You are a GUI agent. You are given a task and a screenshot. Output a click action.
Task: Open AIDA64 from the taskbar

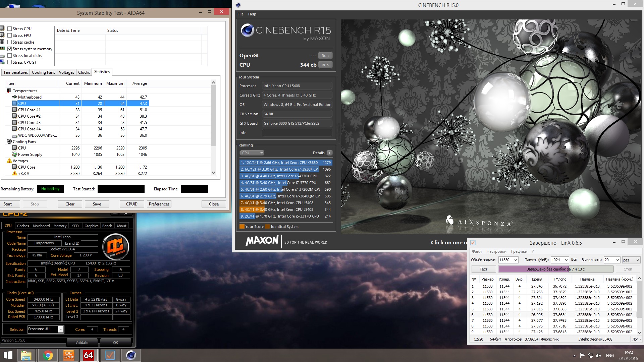pyautogui.click(x=89, y=355)
